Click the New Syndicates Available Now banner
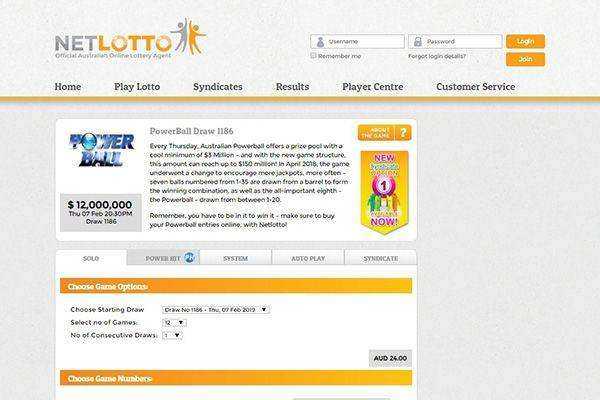Image resolution: width=600 pixels, height=400 pixels. pos(384,192)
